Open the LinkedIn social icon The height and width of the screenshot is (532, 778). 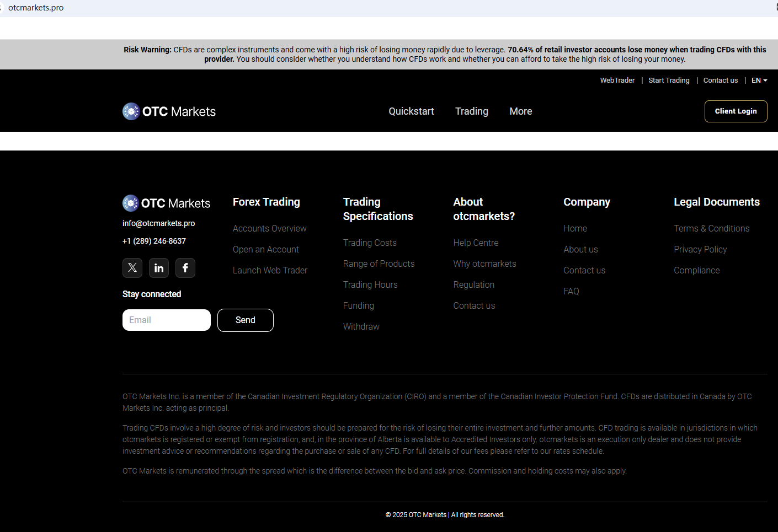159,268
